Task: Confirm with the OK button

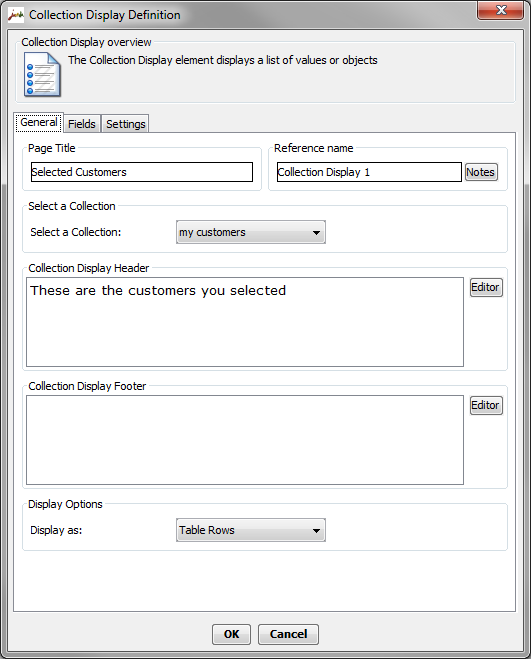Action: click(x=231, y=634)
